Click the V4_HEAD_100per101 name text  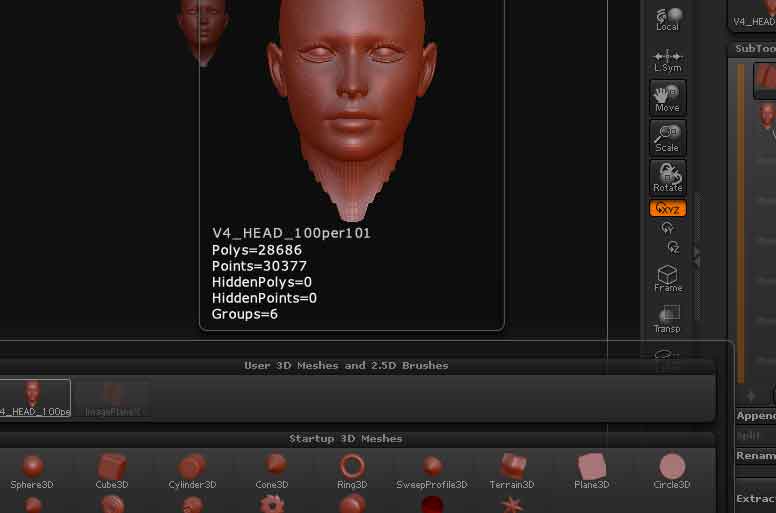coord(291,233)
